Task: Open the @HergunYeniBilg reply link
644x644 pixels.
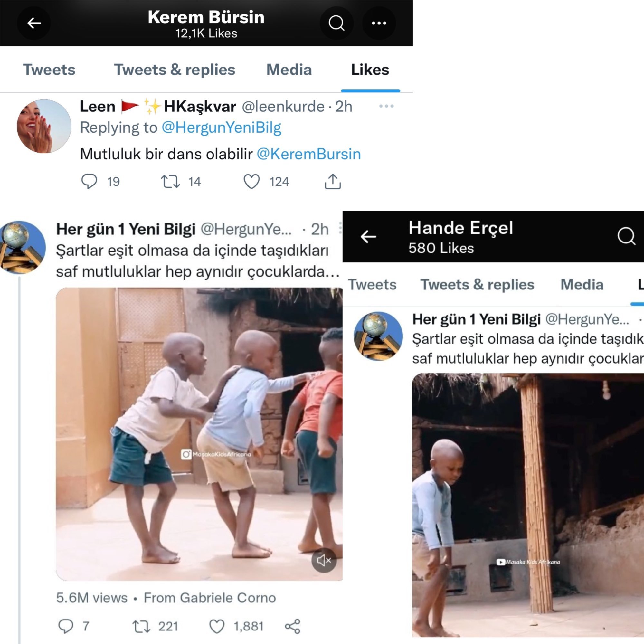Action: (221, 128)
